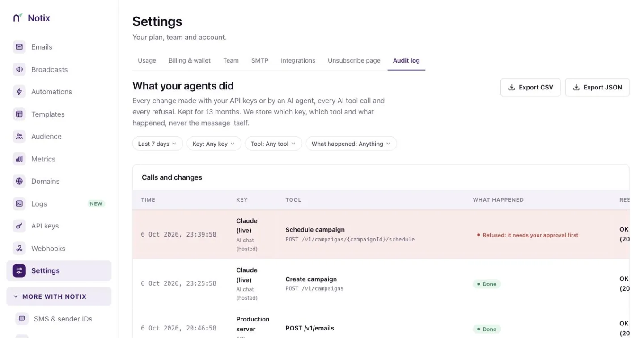644x338 pixels.
Task: Open Audience via its people icon
Action: 19,136
